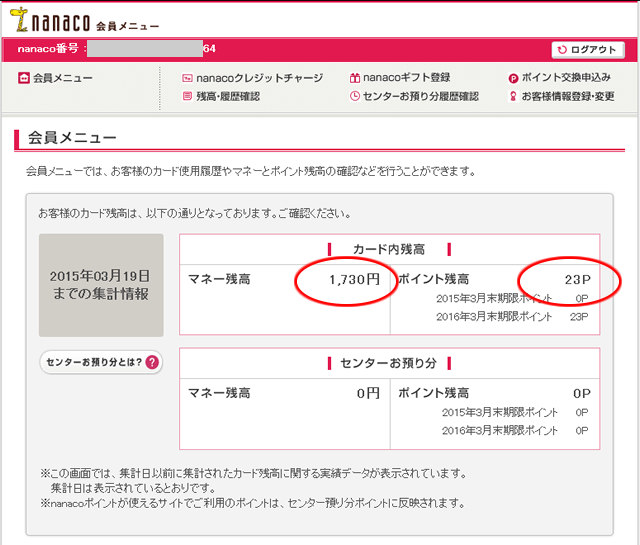This screenshot has height=545, width=640.
Task: Click the question mark icon in センターお預り分とは?
Action: (x=152, y=362)
